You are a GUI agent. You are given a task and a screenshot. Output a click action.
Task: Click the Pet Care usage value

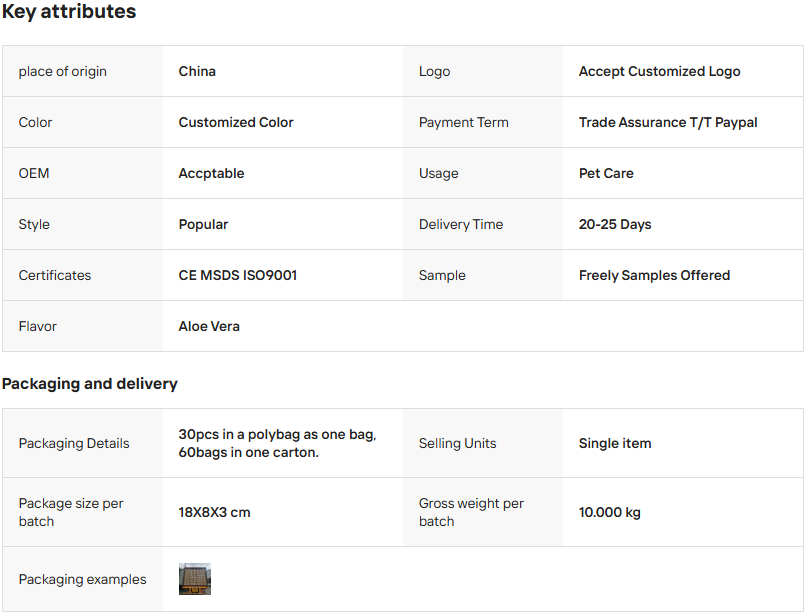[x=606, y=173]
